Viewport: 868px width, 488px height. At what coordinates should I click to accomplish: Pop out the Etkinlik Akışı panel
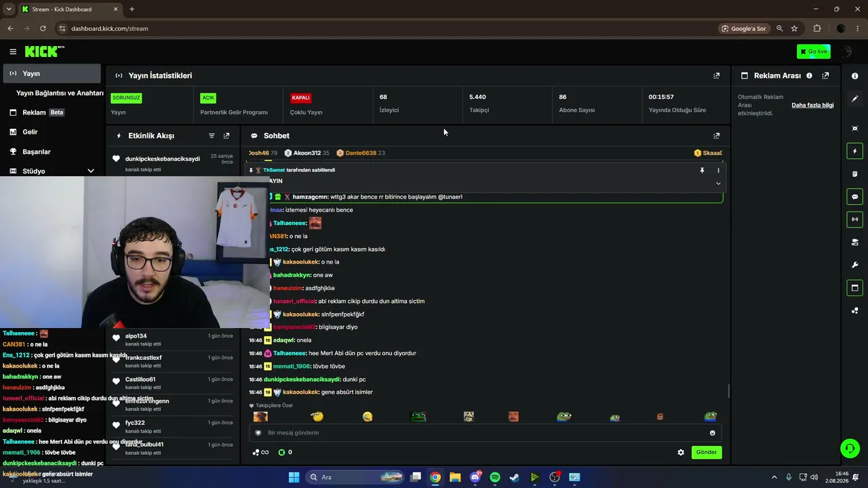pos(226,136)
